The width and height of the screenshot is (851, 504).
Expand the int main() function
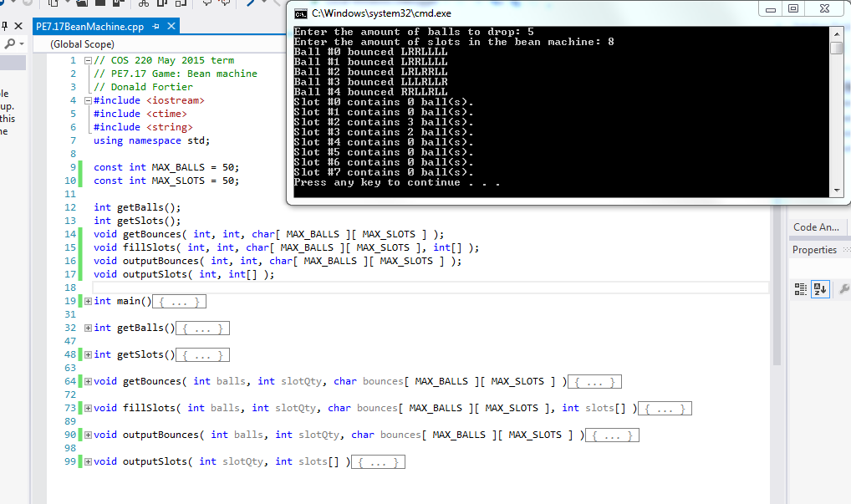tap(88, 301)
